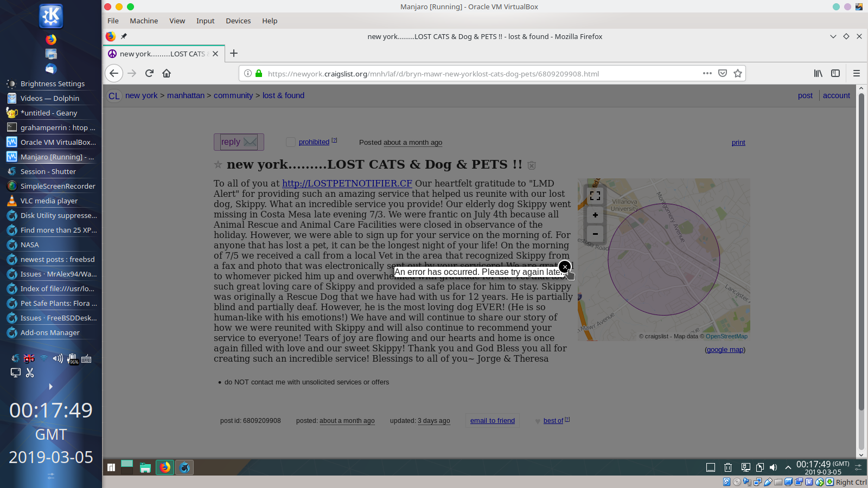This screenshot has height=488, width=868.
Task: Favorite the posting with the star icon
Action: (x=218, y=164)
